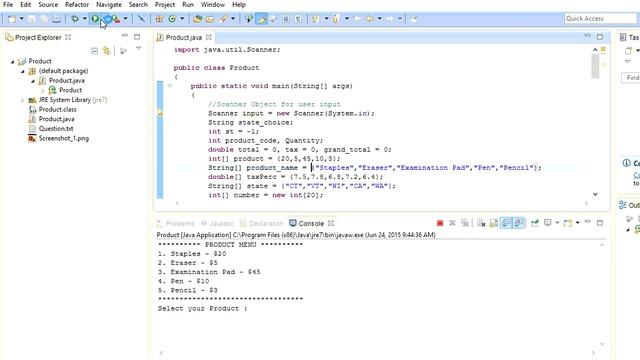Click Collapse All in Project Explorer
Screen dimensions: 640x360
pyautogui.click(x=94, y=51)
